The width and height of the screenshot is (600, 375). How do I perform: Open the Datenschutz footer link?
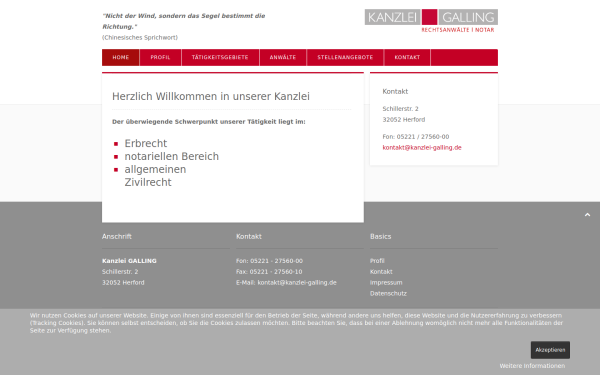point(388,293)
